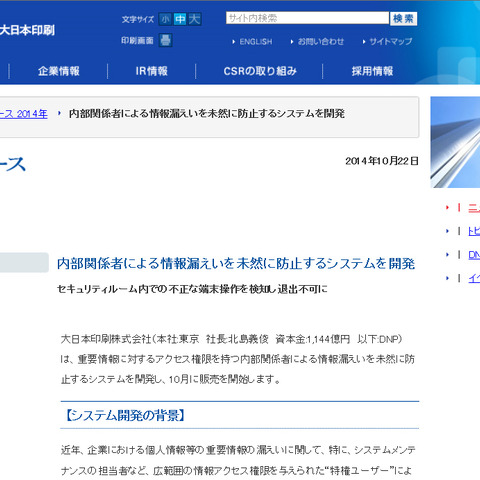Screen dimensions: 480x480
Task: Click the print screen printer icon
Action: click(165, 40)
